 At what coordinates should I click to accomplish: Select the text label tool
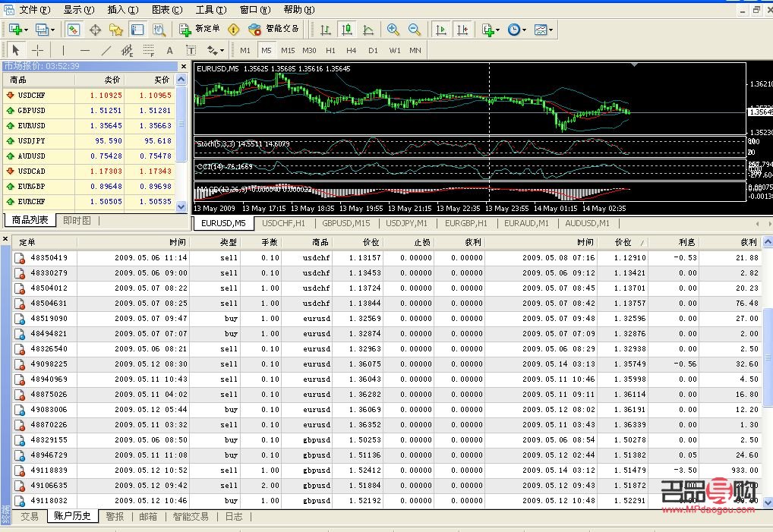coord(191,50)
